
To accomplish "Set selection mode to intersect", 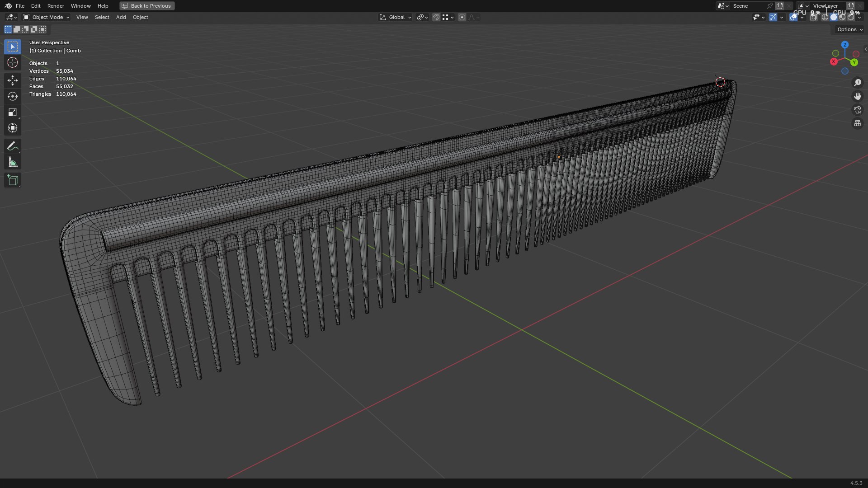I will [x=42, y=29].
